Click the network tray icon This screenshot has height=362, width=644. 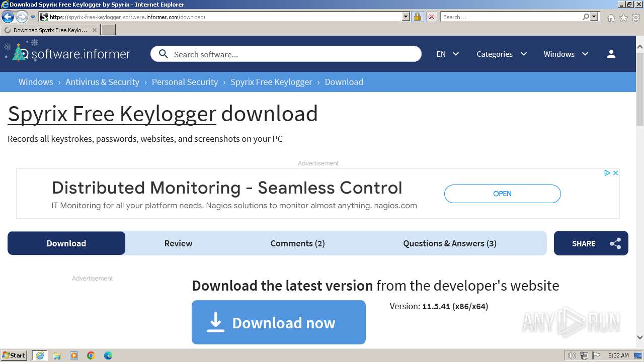584,355
